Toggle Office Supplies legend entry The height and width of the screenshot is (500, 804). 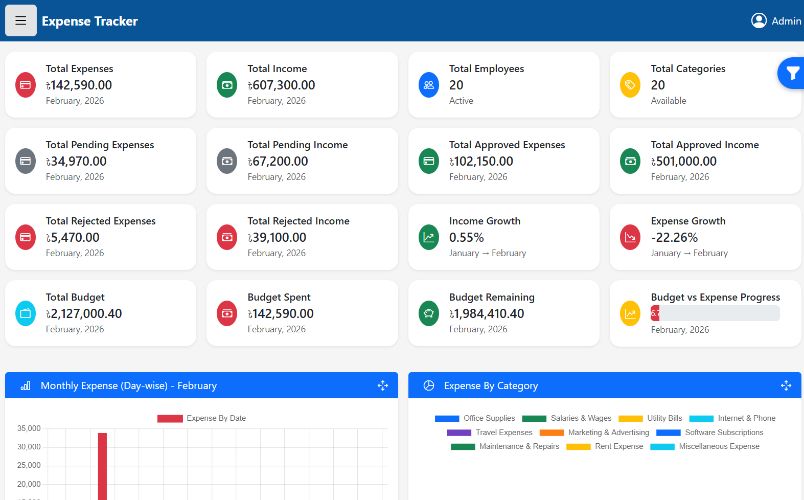(475, 418)
